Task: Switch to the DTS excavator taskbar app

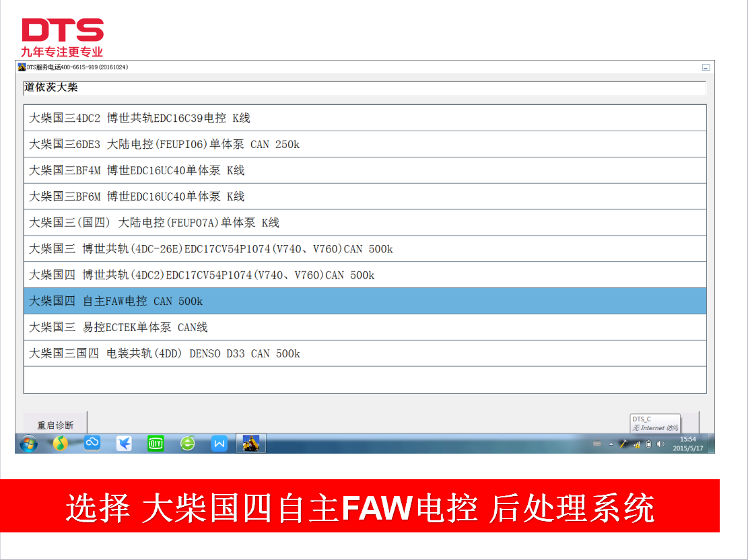Action: 251,444
